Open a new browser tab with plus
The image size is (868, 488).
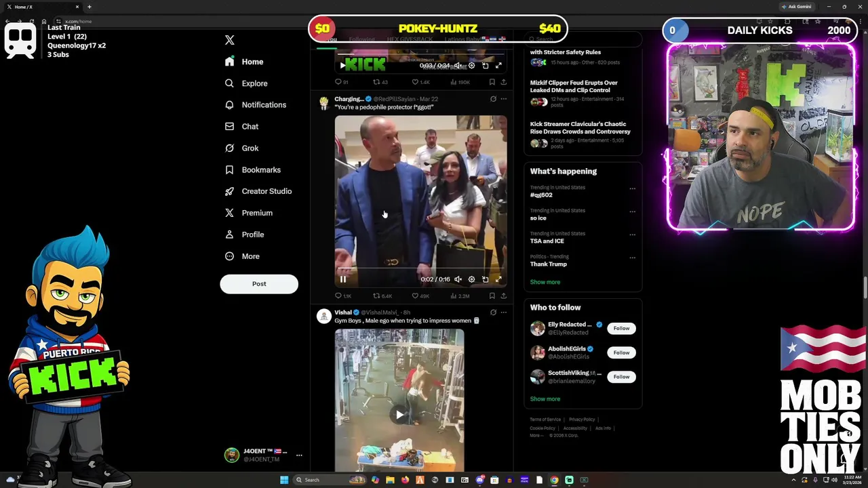(x=90, y=7)
